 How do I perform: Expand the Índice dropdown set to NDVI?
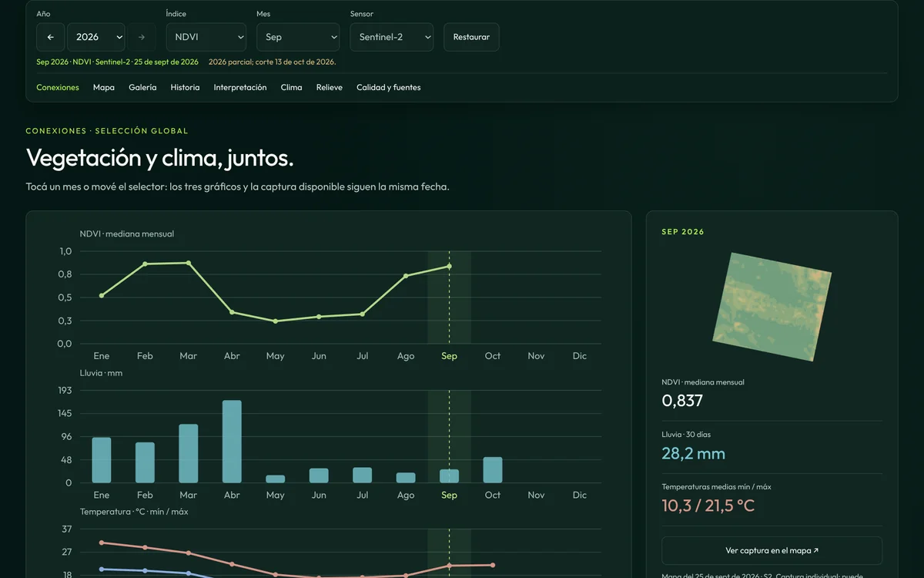[206, 37]
